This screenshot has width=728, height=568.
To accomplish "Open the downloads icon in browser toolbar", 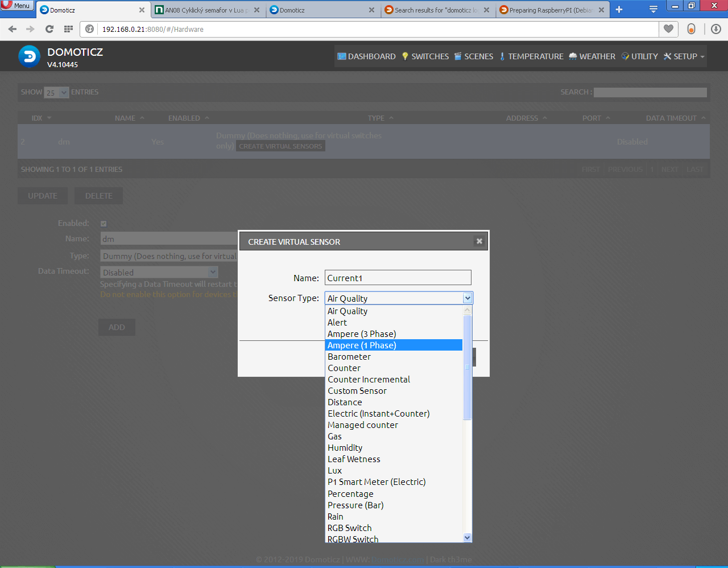I will (716, 29).
